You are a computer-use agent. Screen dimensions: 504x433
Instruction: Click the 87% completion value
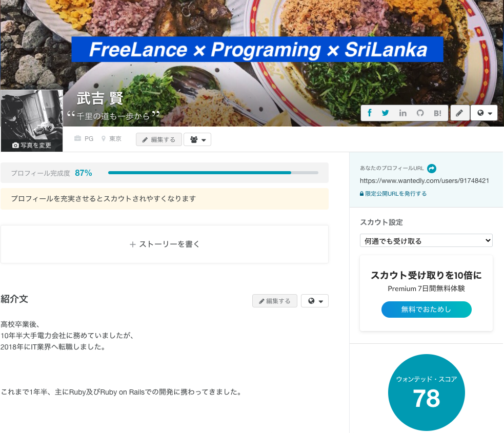pos(84,173)
